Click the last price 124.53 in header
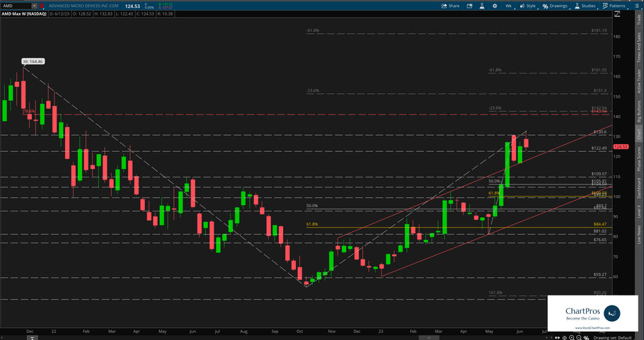 point(132,6)
